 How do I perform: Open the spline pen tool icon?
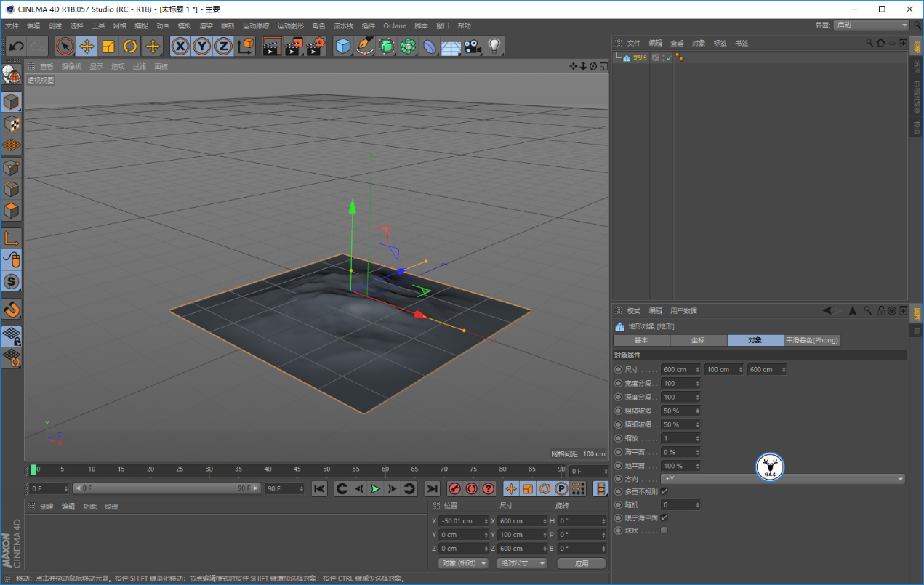pos(365,47)
